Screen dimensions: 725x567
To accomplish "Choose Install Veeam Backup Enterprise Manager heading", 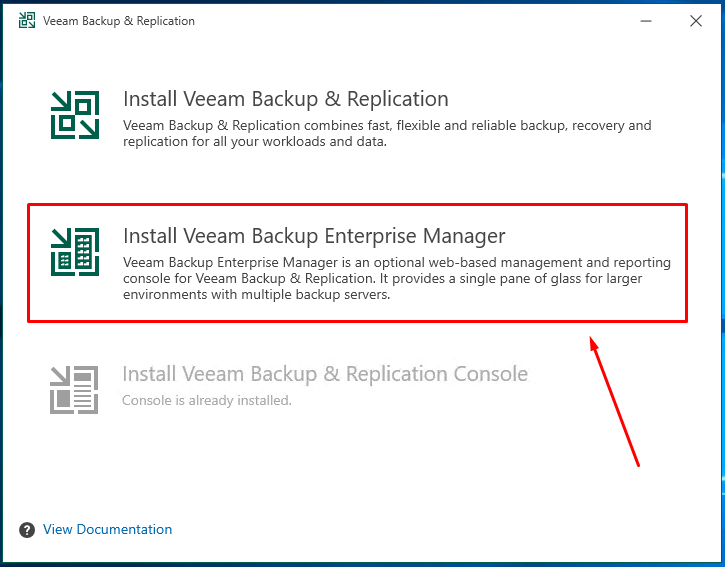I will coord(314,236).
